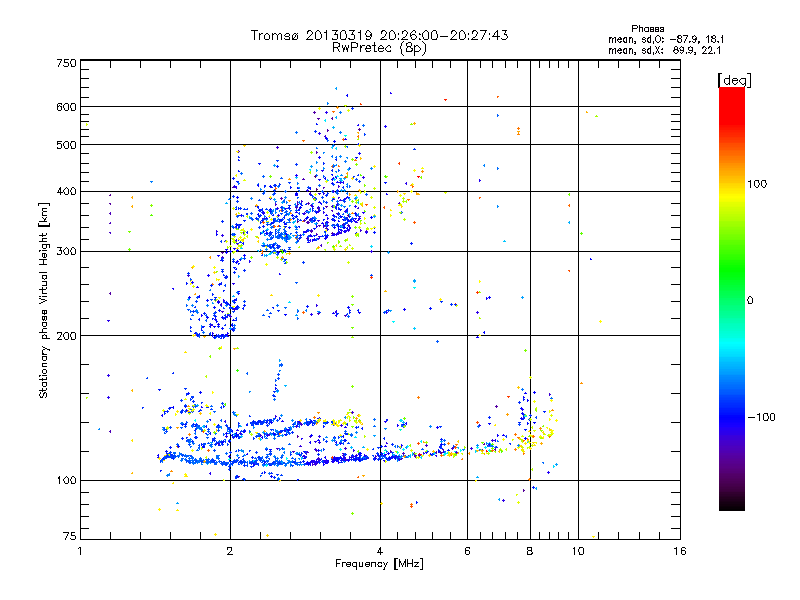The image size is (800, 600).
Task: Click the colorbar tick label "-100"
Action: coord(762,417)
